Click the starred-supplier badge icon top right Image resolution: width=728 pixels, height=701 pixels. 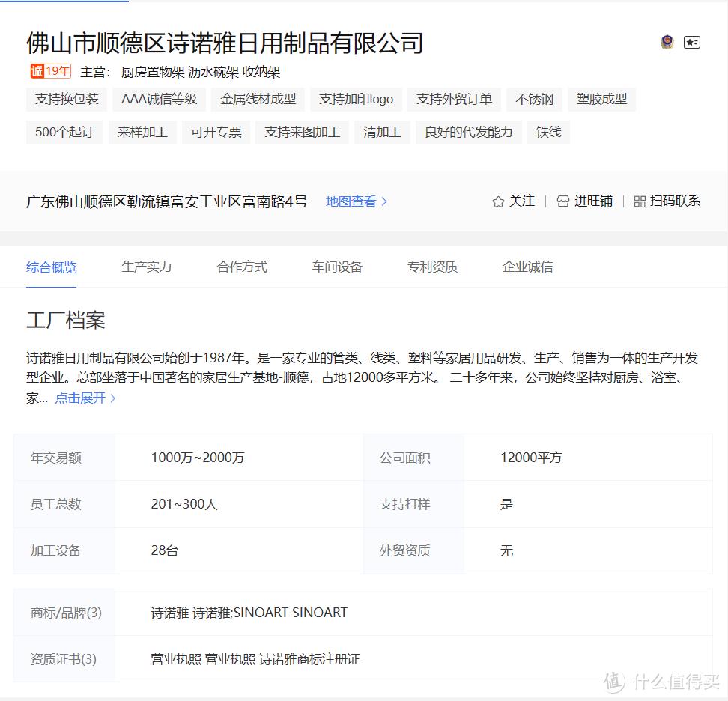[691, 43]
